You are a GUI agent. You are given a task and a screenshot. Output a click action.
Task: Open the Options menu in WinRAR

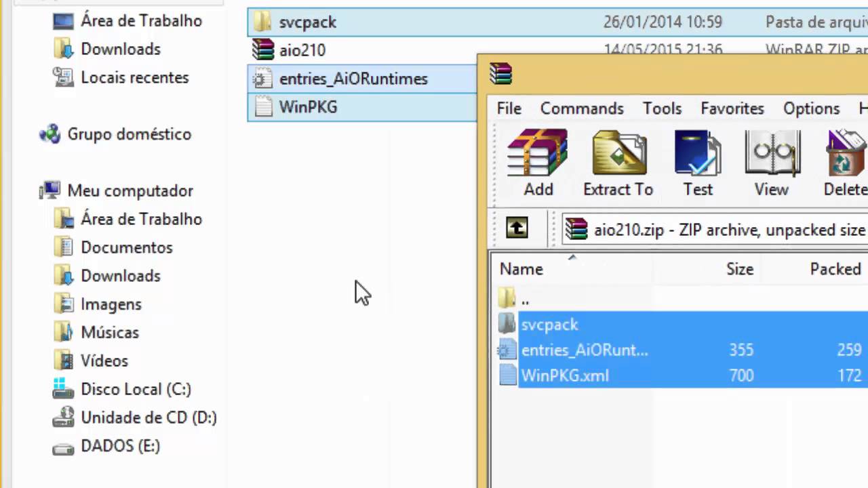pyautogui.click(x=811, y=108)
